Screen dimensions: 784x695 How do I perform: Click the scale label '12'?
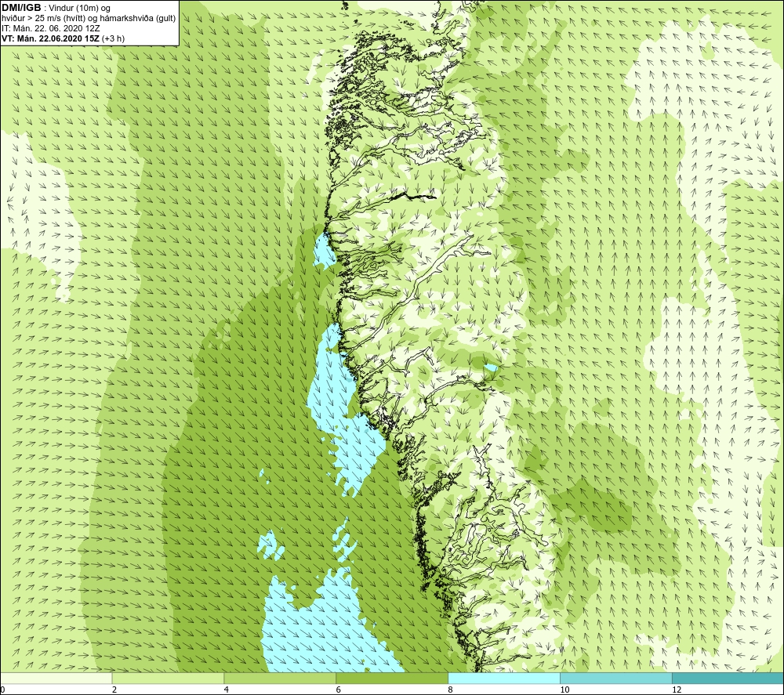[677, 690]
